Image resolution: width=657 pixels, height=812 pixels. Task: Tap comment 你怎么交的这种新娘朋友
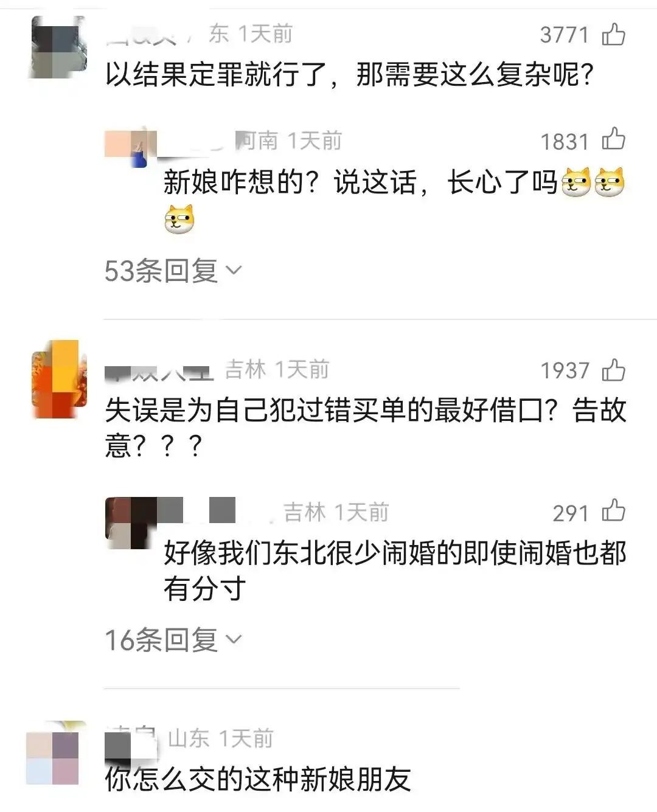tap(258, 779)
